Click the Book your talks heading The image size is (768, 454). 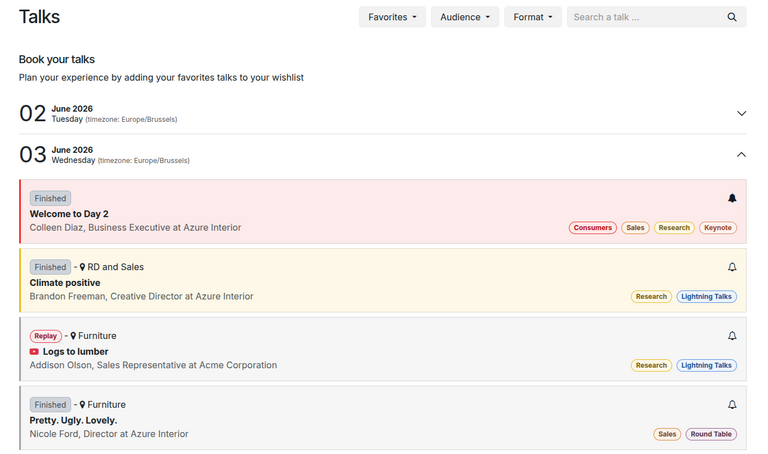57,59
